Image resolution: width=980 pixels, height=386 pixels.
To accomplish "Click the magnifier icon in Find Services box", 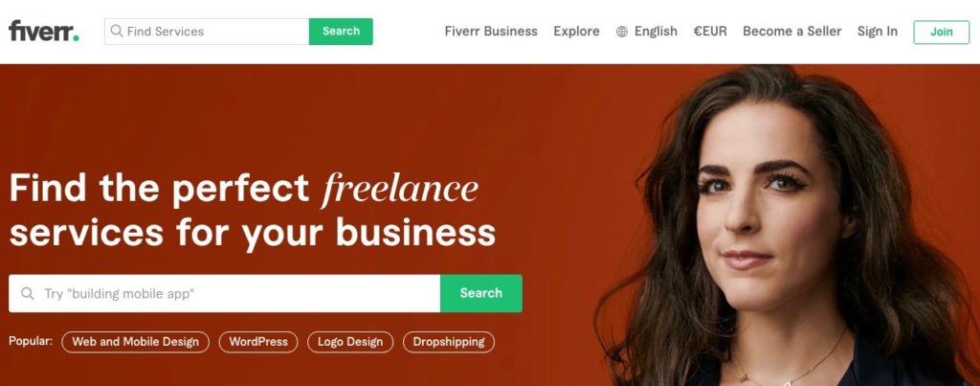I will 116,31.
